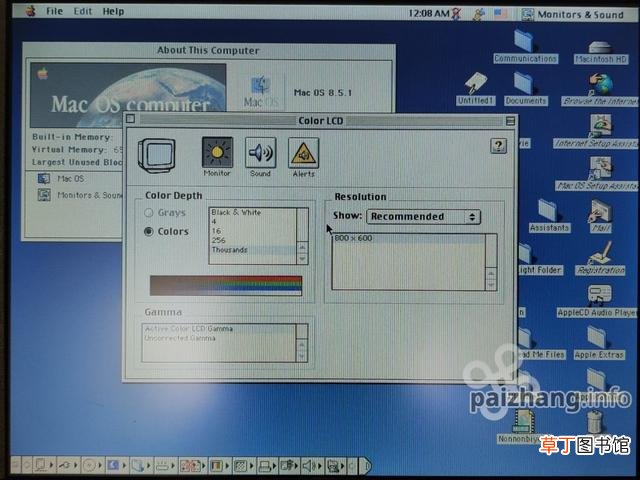Image resolution: width=640 pixels, height=480 pixels.
Task: Click Gamma list scroll down arrow
Action: click(302, 357)
